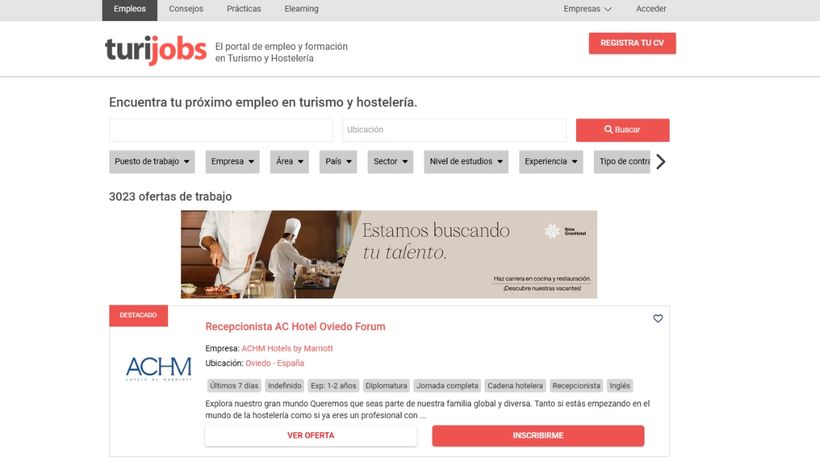Viewport: 820px width, 461px height.
Task: Open the Área filter dropdown
Action: click(289, 162)
